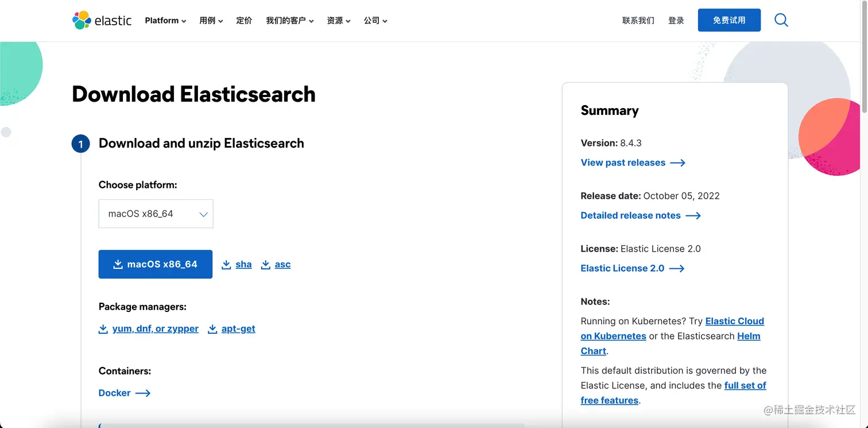Click arrow next to Elastic License 2.0 link
This screenshot has width=868, height=428.
click(x=677, y=268)
